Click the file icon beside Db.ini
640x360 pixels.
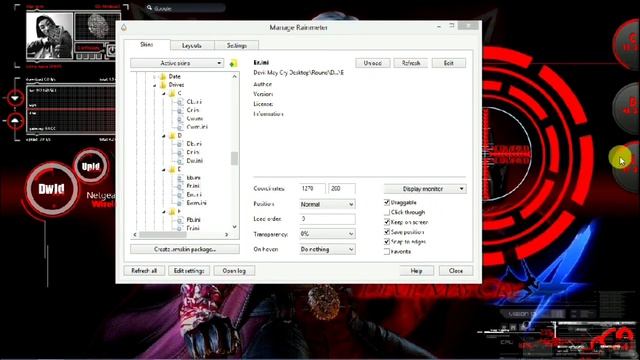tap(180, 144)
